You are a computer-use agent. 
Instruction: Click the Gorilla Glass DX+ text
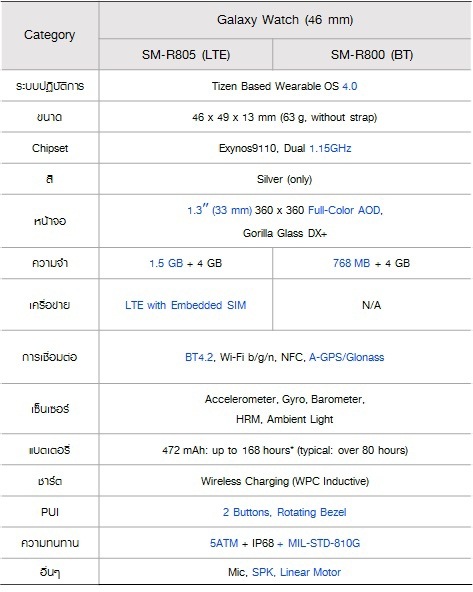[285, 233]
